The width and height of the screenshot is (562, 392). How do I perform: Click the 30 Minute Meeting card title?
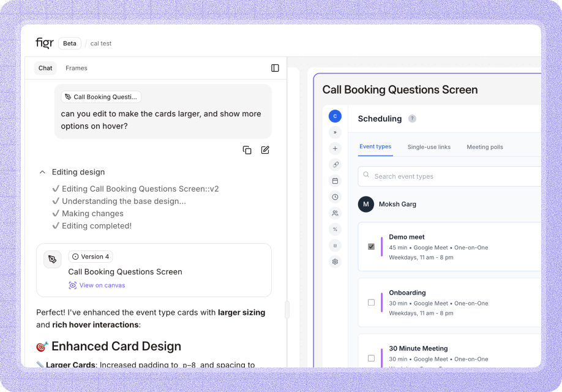tap(418, 349)
